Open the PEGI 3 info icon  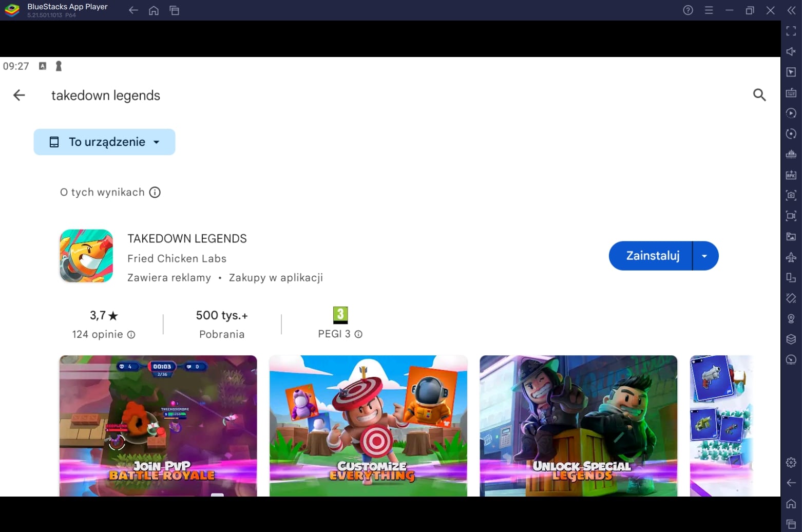pos(358,334)
